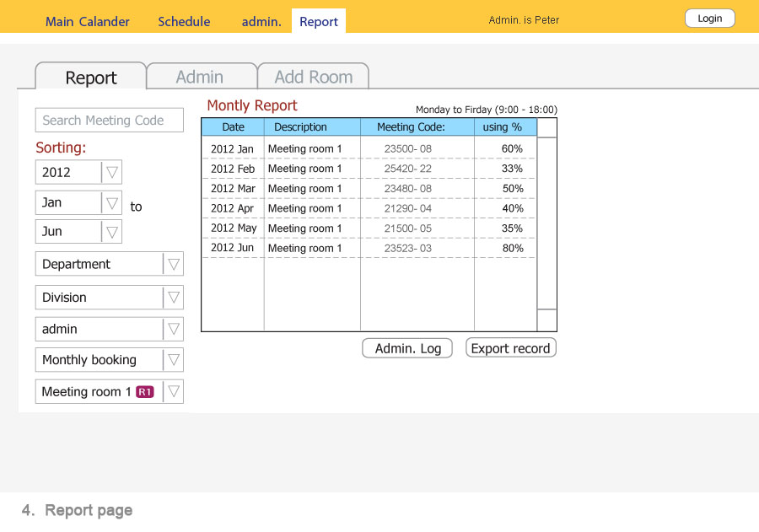Select the 2012 Mar row date
759x532 pixels.
(x=233, y=188)
